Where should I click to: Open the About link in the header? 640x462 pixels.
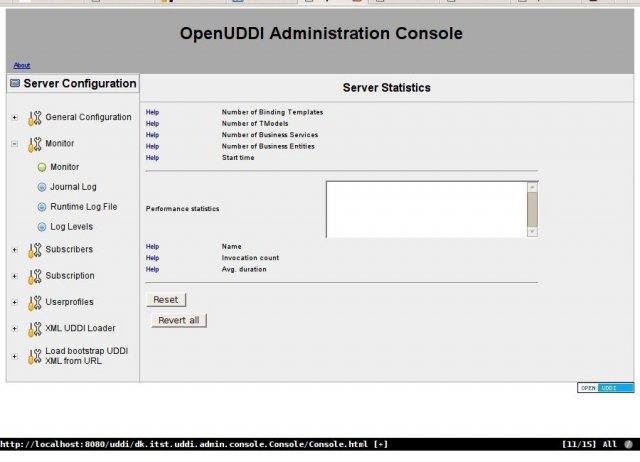click(22, 65)
